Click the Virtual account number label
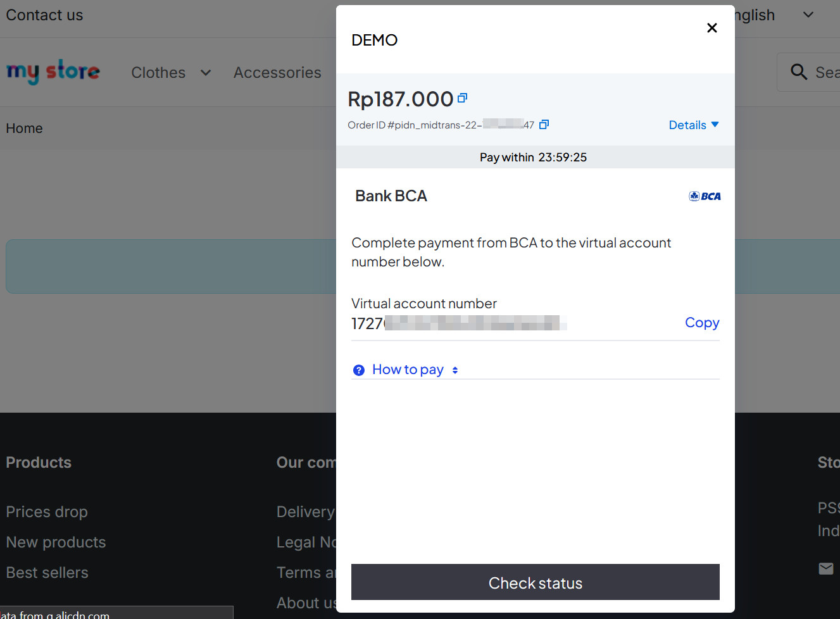 424,304
